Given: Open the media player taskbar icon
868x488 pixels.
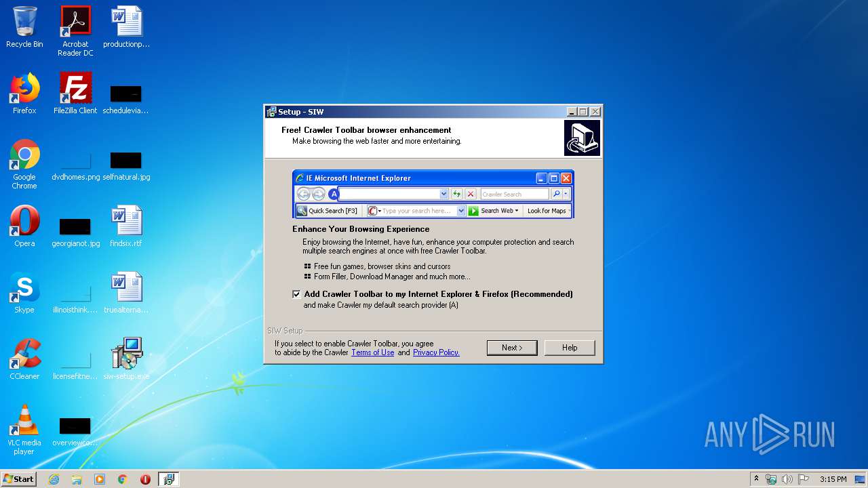Looking at the screenshot, I should [100, 479].
